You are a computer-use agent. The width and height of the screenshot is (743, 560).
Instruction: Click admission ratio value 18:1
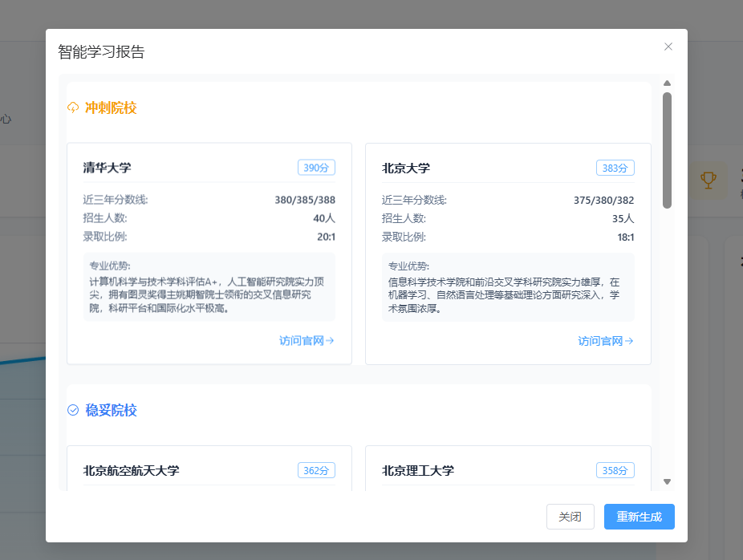(626, 237)
